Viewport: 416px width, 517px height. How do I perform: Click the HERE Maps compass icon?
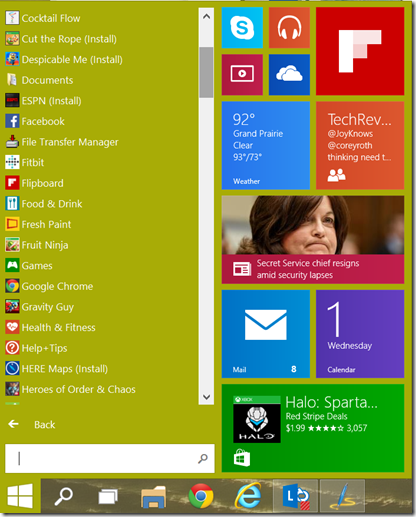pos(12,369)
